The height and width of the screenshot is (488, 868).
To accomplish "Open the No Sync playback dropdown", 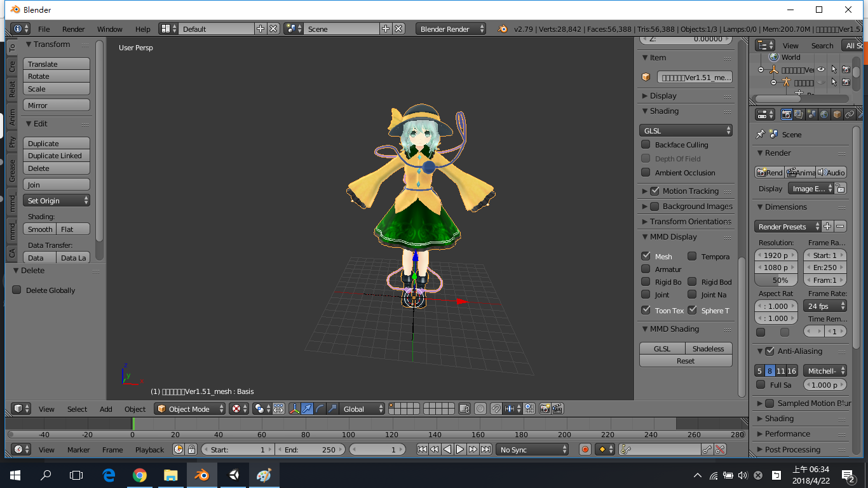I will (x=532, y=449).
